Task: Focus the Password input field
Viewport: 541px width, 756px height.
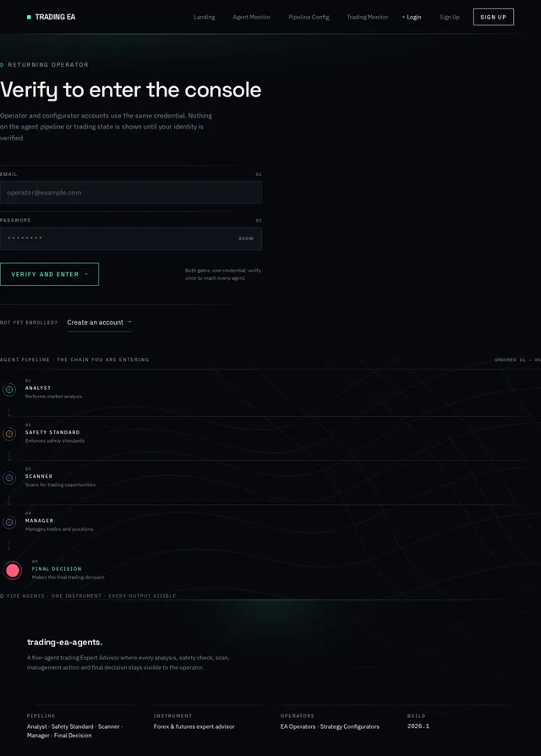Action: 130,238
